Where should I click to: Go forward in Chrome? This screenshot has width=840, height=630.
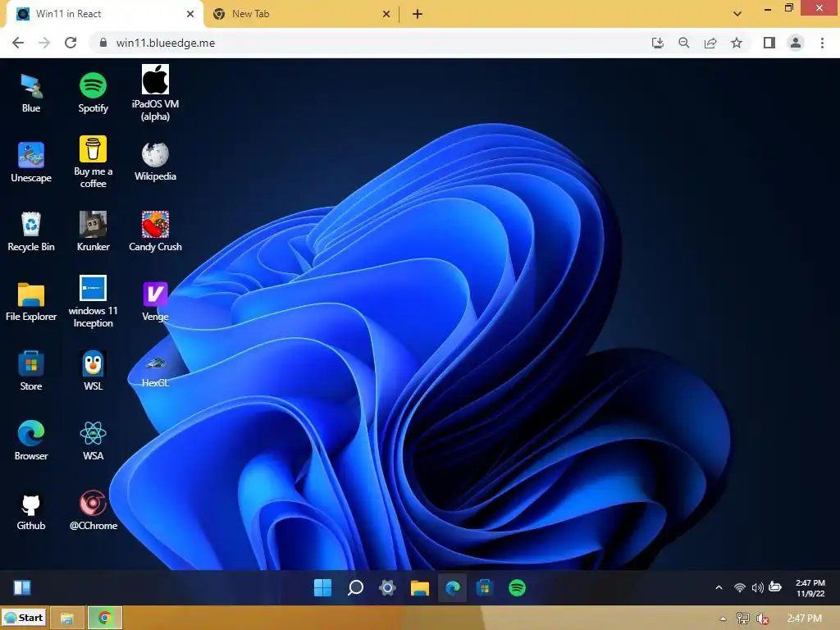(44, 43)
